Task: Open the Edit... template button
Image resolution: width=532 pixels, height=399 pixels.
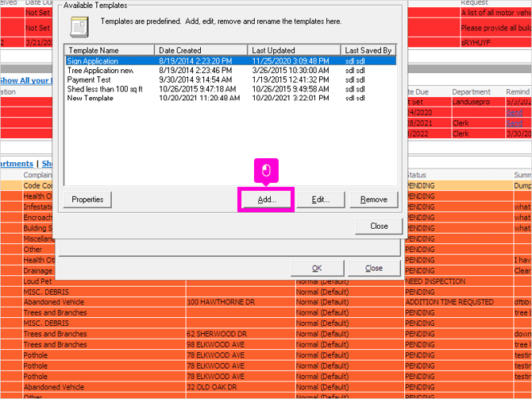Action: (321, 199)
